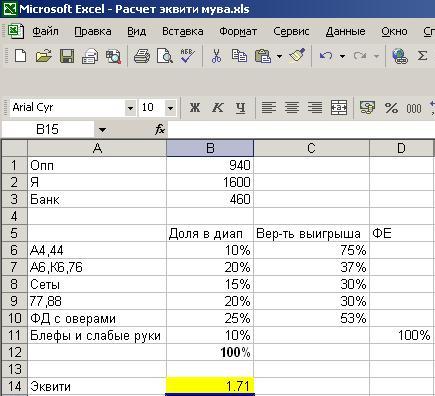Click the formula bar input area
Viewport: 435px width, 396px height.
pyautogui.click(x=301, y=129)
